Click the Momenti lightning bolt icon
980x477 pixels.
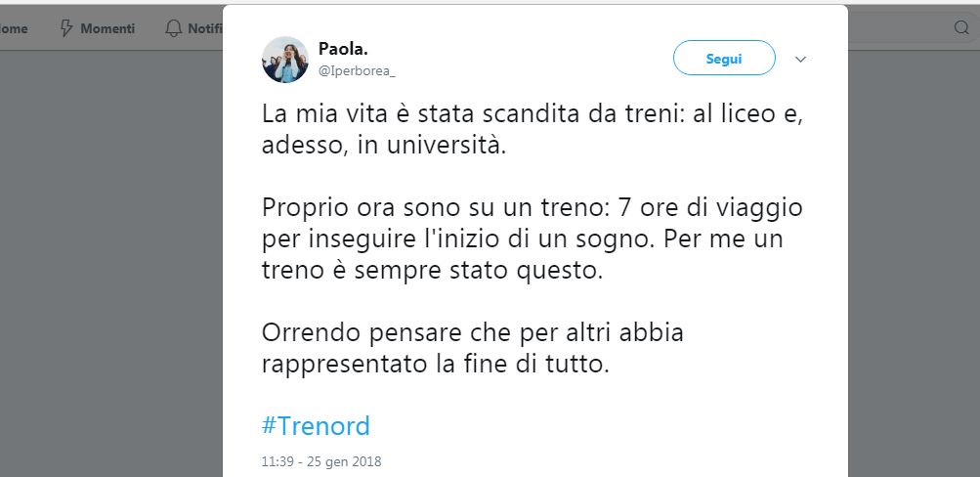pyautogui.click(x=66, y=28)
